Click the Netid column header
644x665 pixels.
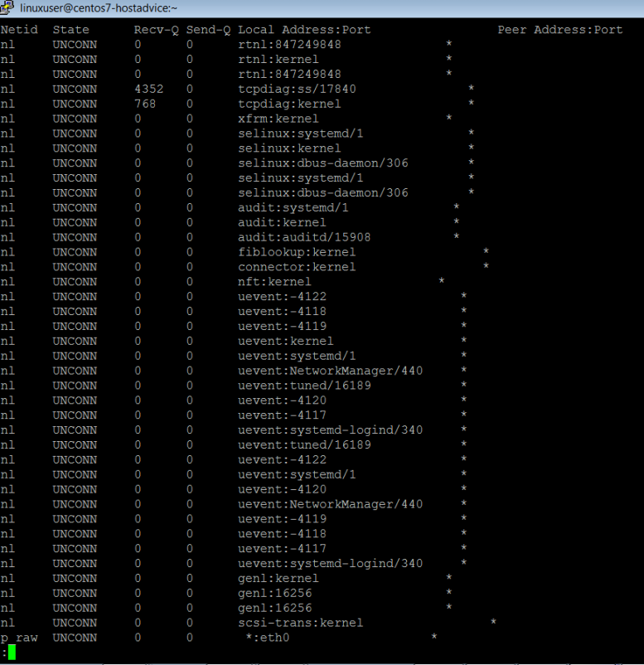[19, 30]
